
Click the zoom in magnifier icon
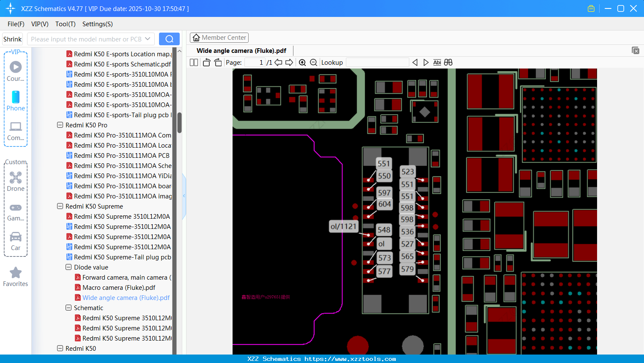point(302,63)
